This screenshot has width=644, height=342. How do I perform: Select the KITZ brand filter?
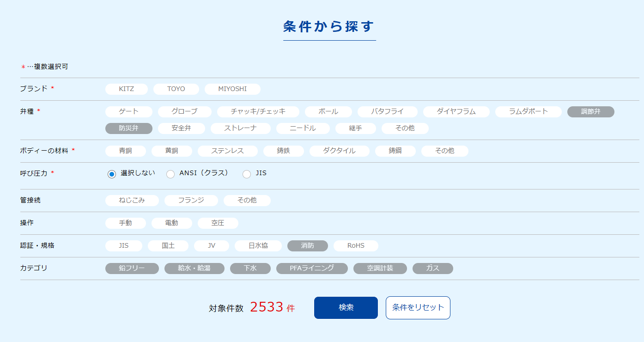(126, 89)
